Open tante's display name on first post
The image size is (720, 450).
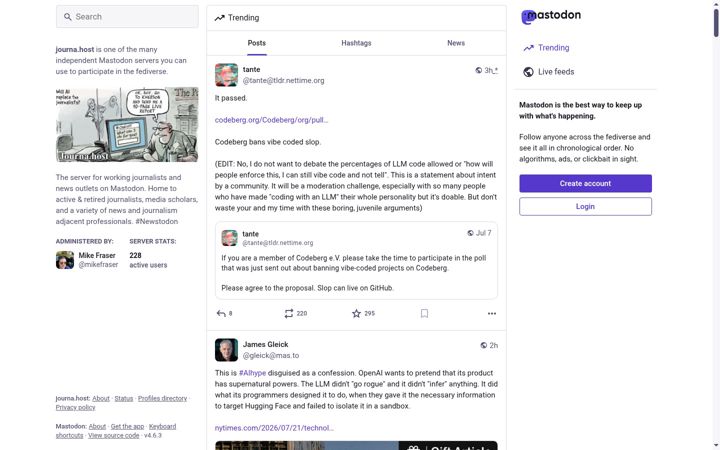click(x=252, y=69)
